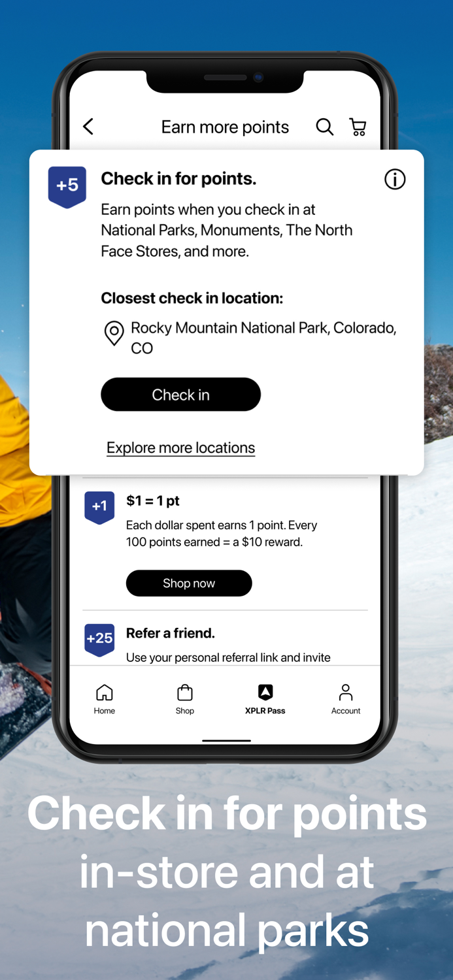Tap the +1 points badge
The image size is (453, 980).
[x=99, y=508]
